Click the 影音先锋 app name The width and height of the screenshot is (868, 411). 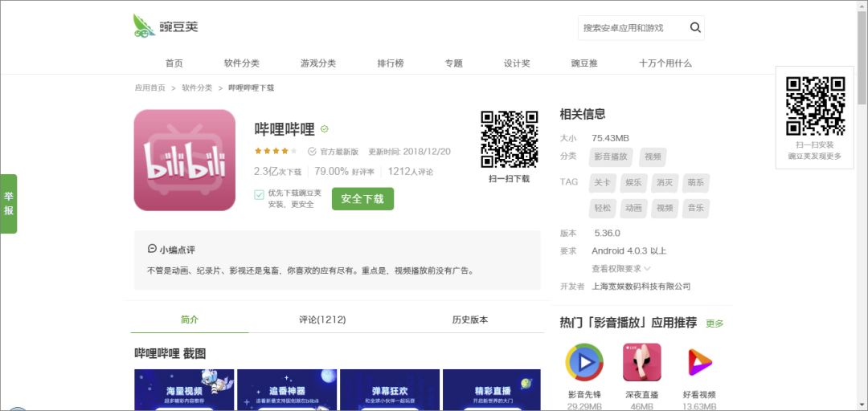tap(584, 394)
